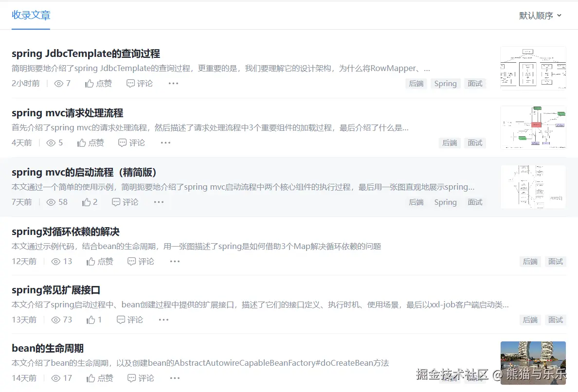Image resolution: width=578 pixels, height=392 pixels.
Task: Like the spring mvc请求处理流程 article
Action: point(90,143)
